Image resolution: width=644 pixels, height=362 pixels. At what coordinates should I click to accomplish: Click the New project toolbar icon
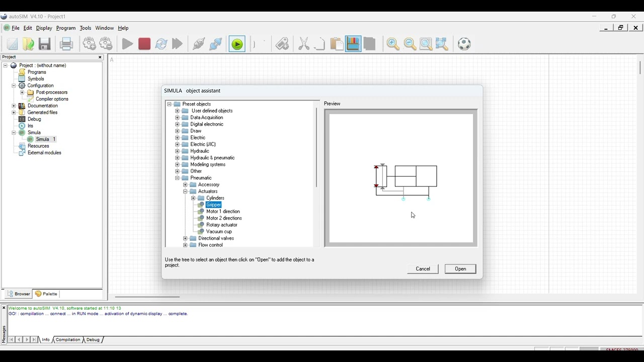point(12,44)
